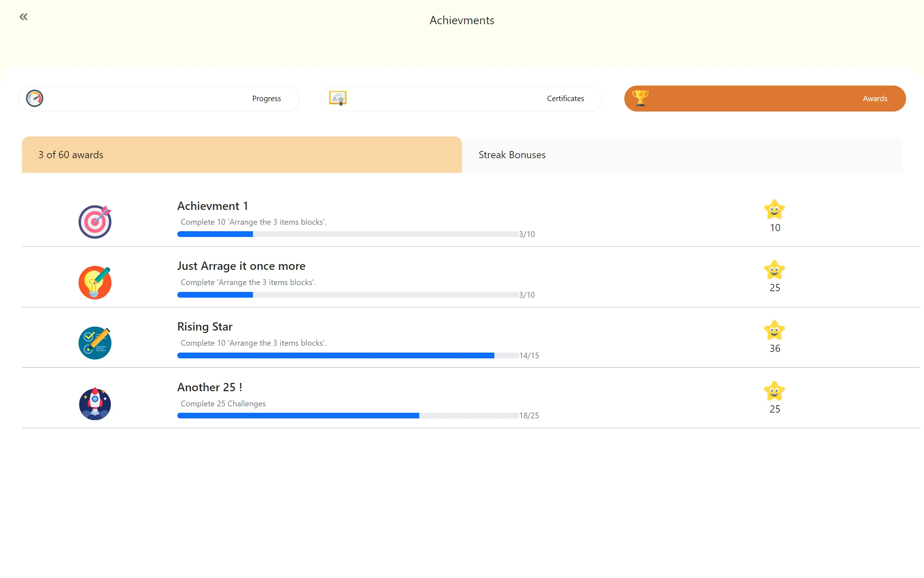Click 'Just Arrage it once more' title

[x=241, y=266]
